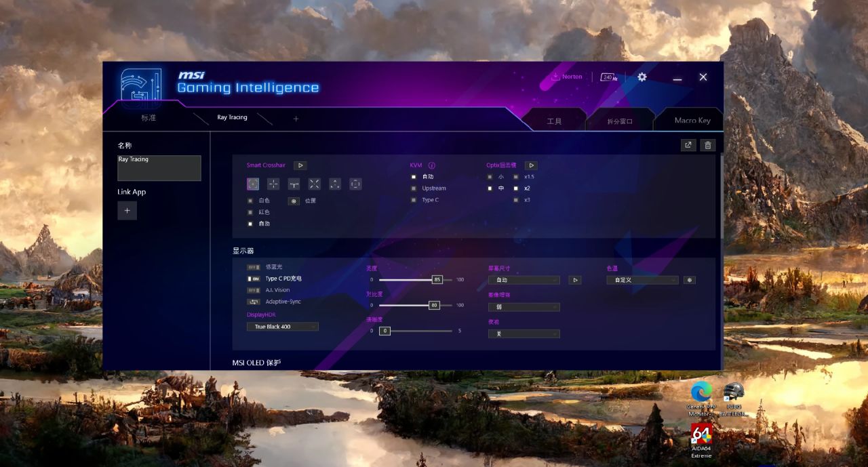Select the T-shaped crosshair style icon
Screen dimensions: 868x467
[294, 184]
